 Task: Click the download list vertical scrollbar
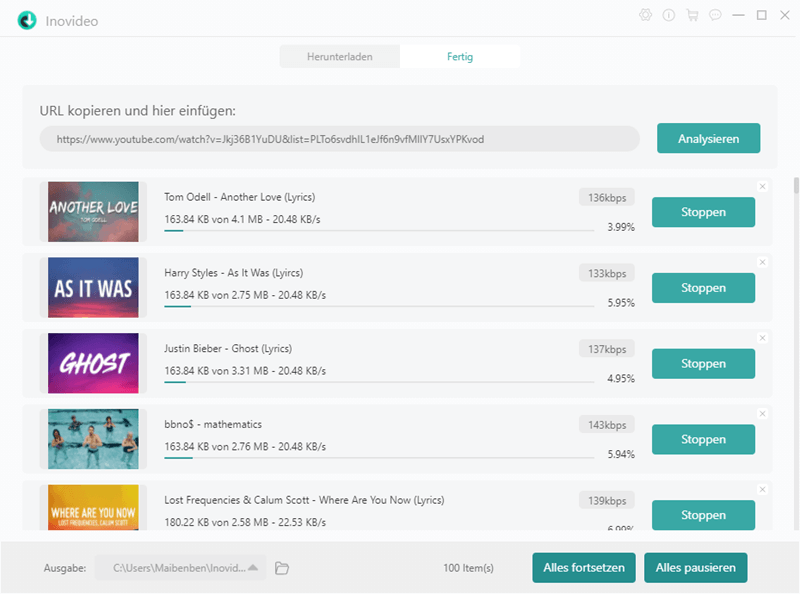[796, 185]
